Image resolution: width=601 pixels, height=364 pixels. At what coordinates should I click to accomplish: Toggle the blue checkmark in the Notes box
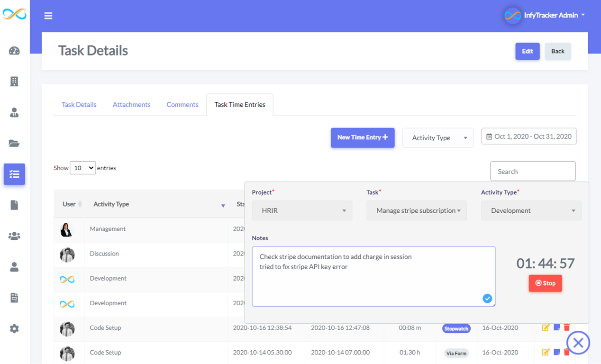pos(487,298)
